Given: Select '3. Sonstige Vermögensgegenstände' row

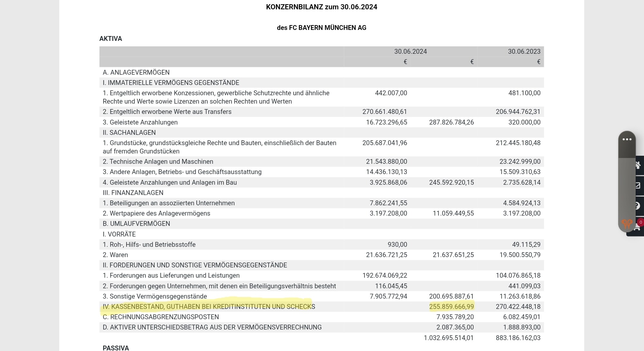Looking at the screenshot, I should [321, 296].
